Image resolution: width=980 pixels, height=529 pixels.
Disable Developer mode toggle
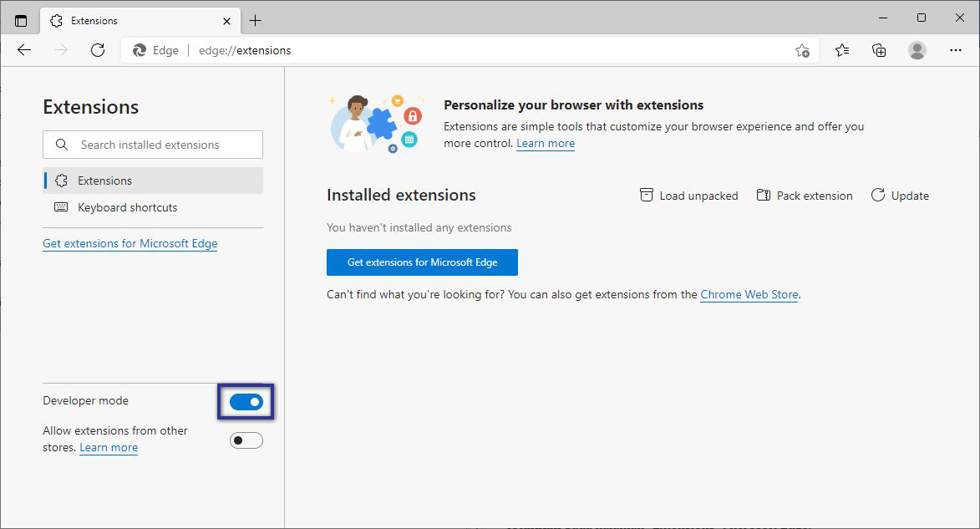(x=246, y=402)
